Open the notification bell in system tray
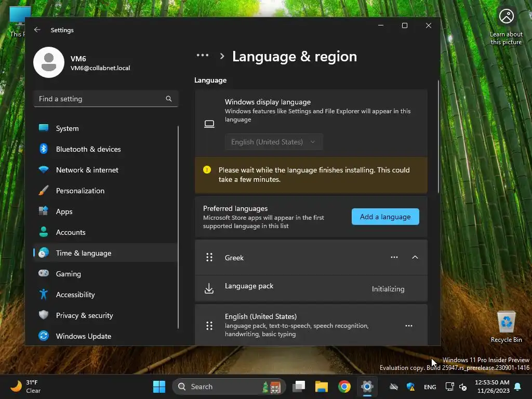Image resolution: width=532 pixels, height=399 pixels. (517, 387)
